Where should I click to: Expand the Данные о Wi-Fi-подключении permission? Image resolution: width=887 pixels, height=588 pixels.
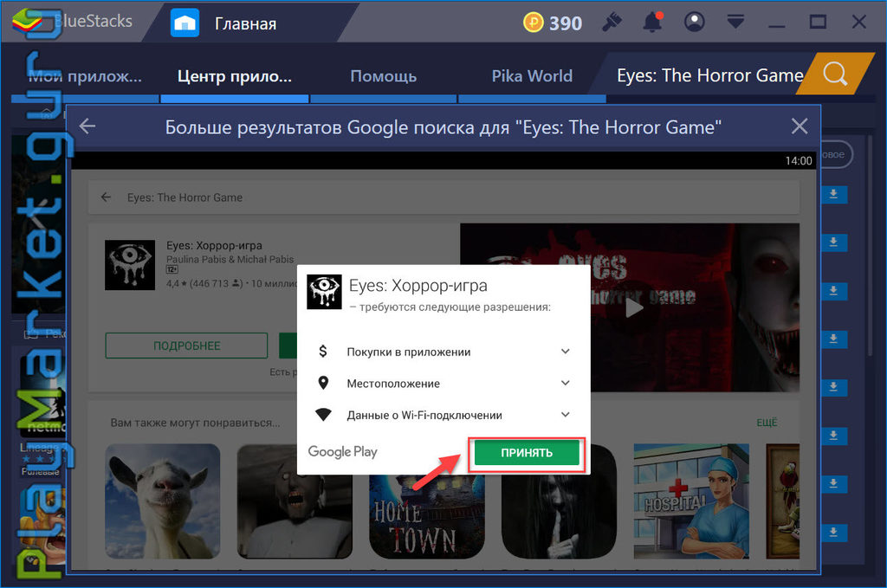[565, 415]
